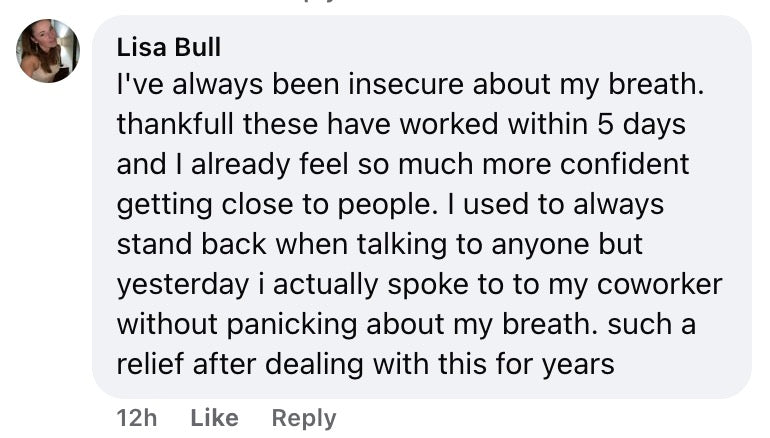Click Lisa Bull's profile picture
This screenshot has height=438, width=770.
47,50
